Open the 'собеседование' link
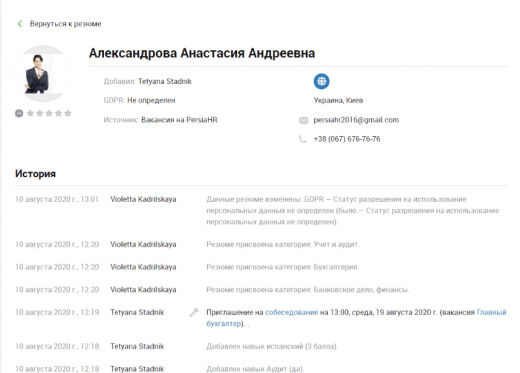 click(x=292, y=312)
